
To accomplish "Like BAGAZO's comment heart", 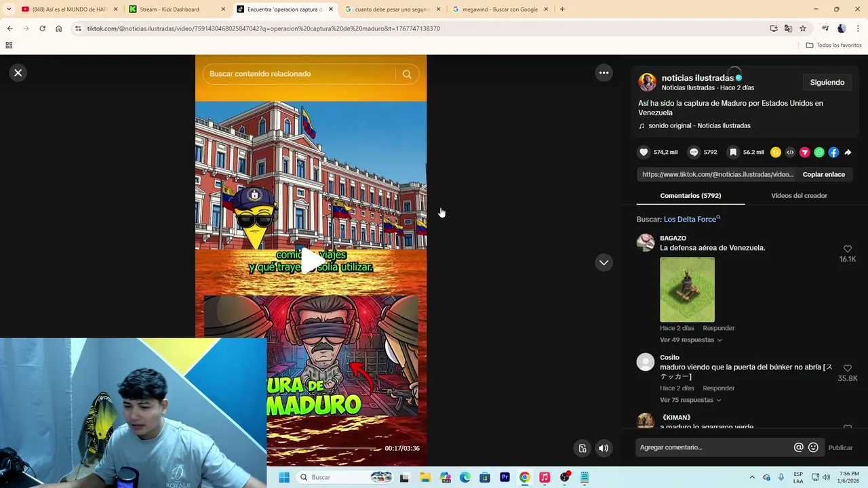I will click(x=847, y=249).
